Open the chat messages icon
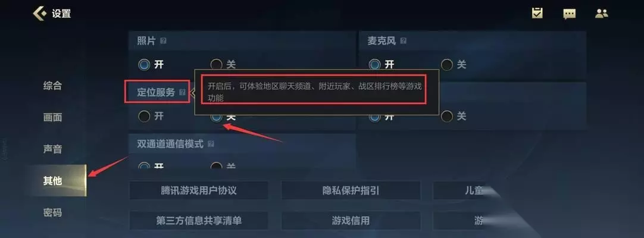 [x=569, y=14]
